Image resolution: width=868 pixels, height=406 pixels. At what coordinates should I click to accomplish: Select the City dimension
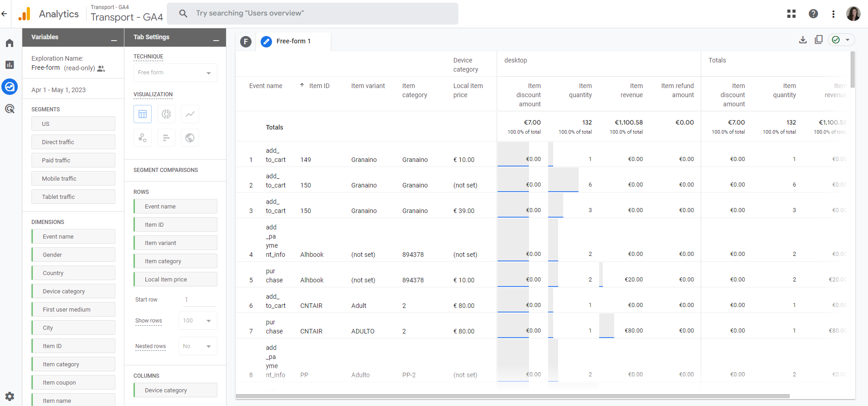coord(73,328)
